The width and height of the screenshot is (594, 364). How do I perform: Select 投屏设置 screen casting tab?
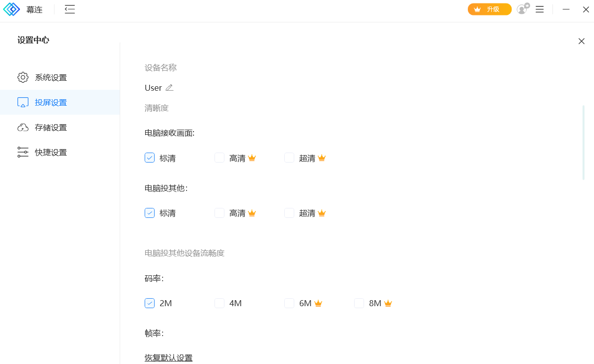pyautogui.click(x=60, y=102)
